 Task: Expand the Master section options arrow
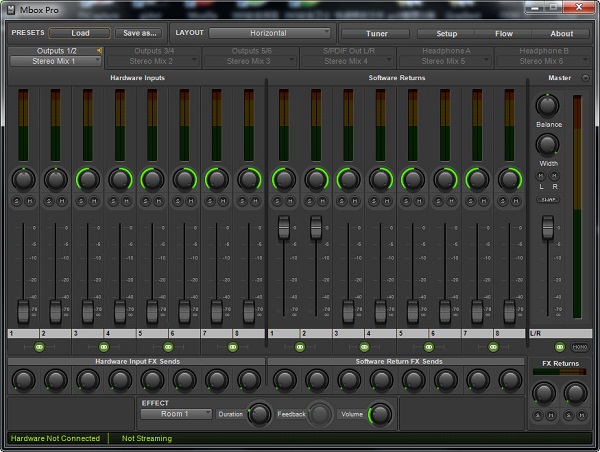click(585, 78)
